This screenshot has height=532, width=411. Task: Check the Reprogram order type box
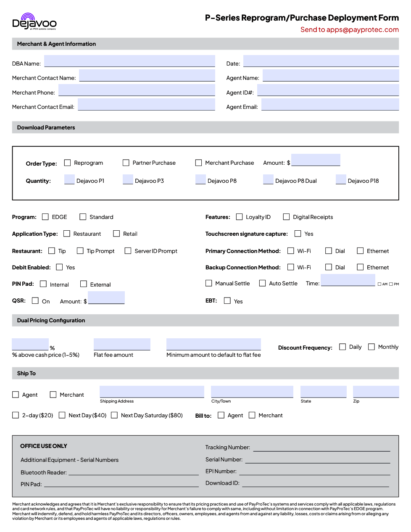[67, 163]
